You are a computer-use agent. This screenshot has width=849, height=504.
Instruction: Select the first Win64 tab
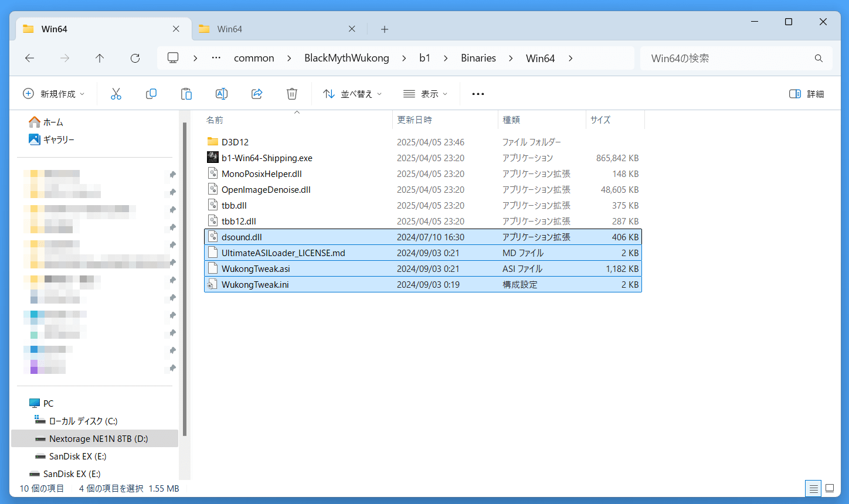pos(103,29)
